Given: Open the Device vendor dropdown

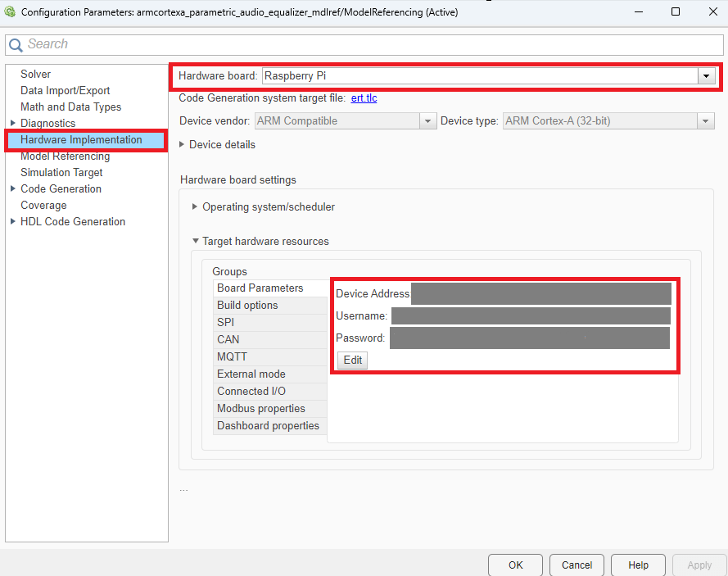Looking at the screenshot, I should pos(427,120).
